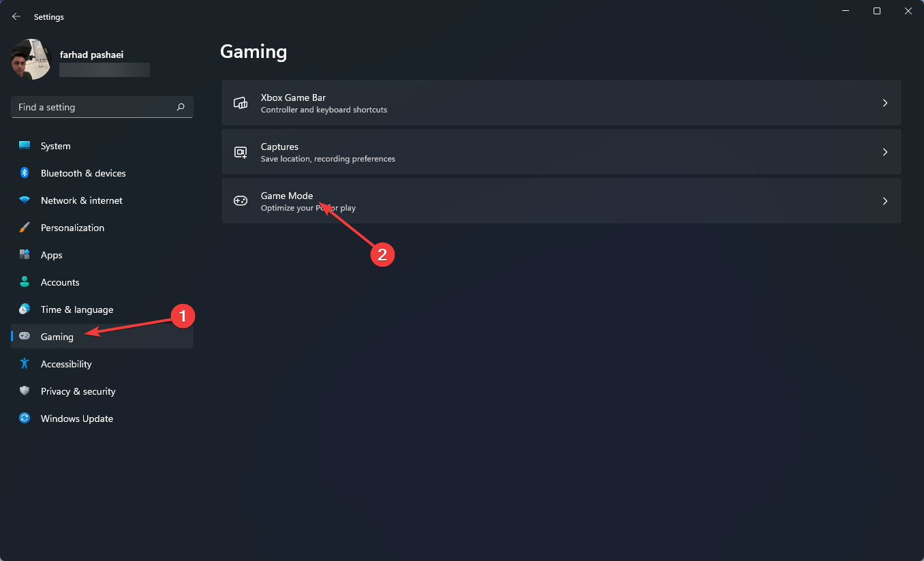Click the Privacy & security shield icon
The width and height of the screenshot is (924, 561).
point(25,391)
